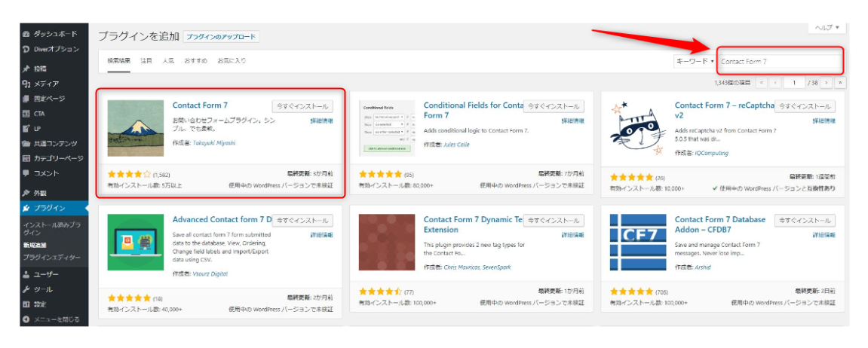Screen dimensions: 868x348
Task: Open the キーワード search type dropdown
Action: click(695, 61)
